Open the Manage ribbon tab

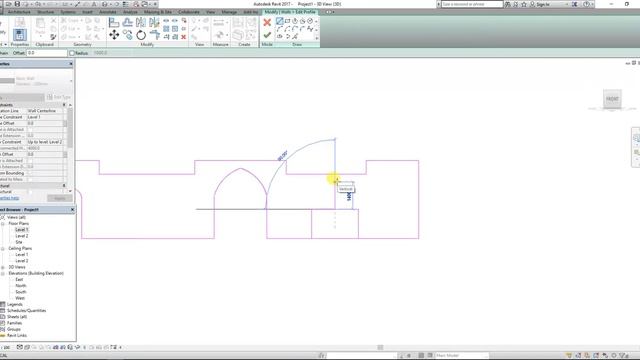click(x=229, y=12)
